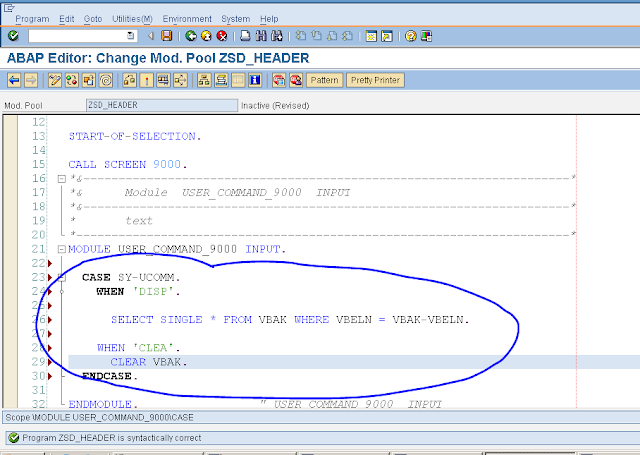Click the Enhance spiral icon
640x455 pixels.
pos(106,80)
